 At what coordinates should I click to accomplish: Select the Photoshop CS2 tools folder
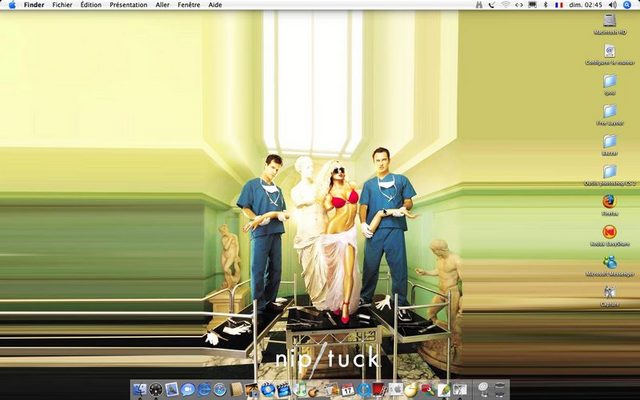point(610,171)
